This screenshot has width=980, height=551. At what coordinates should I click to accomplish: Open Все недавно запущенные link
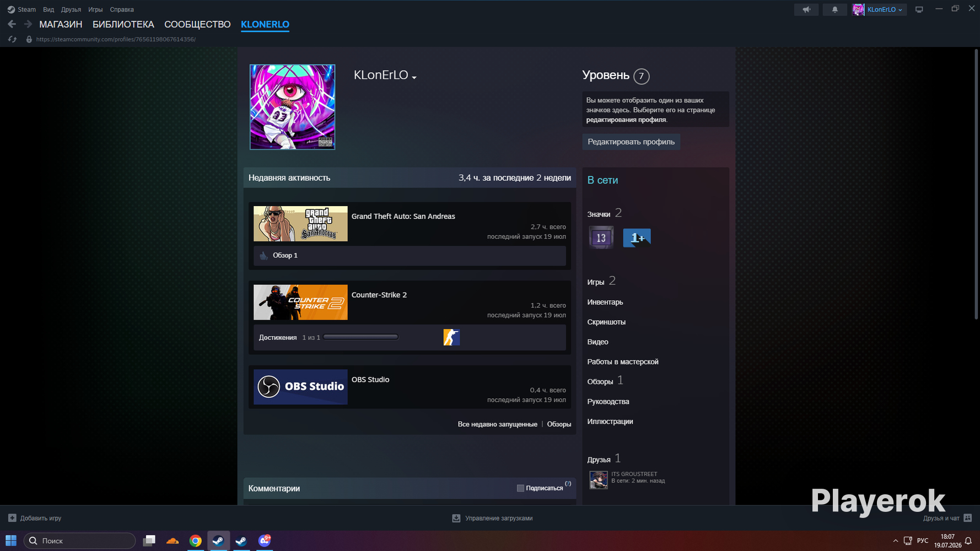tap(497, 424)
